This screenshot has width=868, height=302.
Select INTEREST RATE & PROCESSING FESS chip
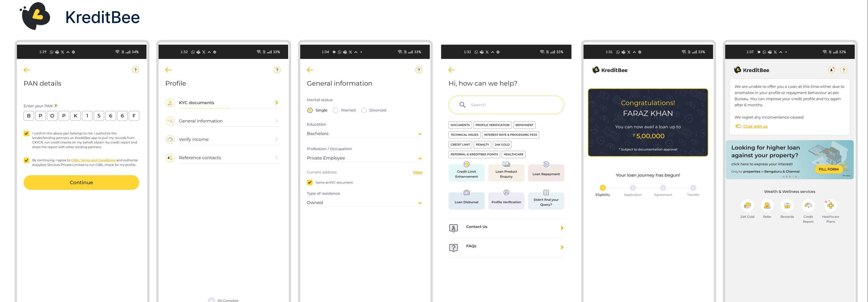click(510, 135)
